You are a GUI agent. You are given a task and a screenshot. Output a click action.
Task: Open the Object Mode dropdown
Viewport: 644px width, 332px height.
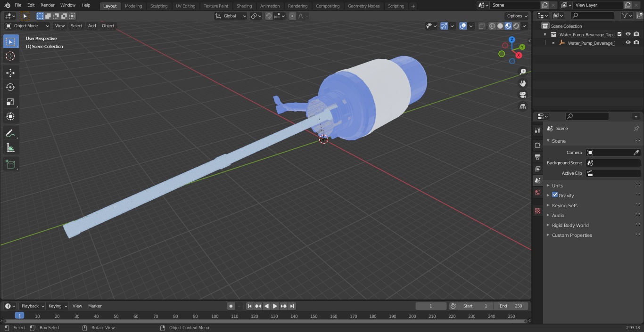pyautogui.click(x=27, y=26)
